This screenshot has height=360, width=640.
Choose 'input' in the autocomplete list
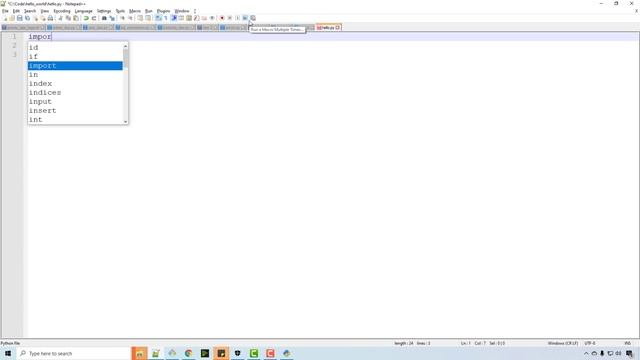tap(75, 102)
